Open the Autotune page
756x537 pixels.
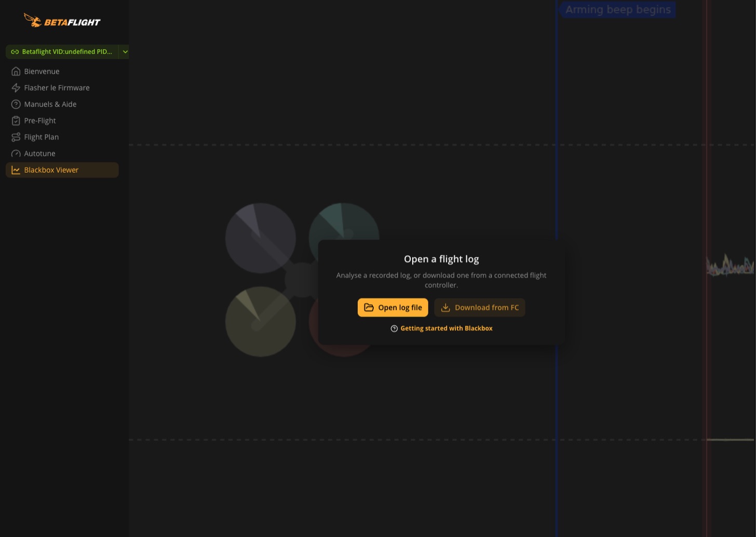(62, 154)
